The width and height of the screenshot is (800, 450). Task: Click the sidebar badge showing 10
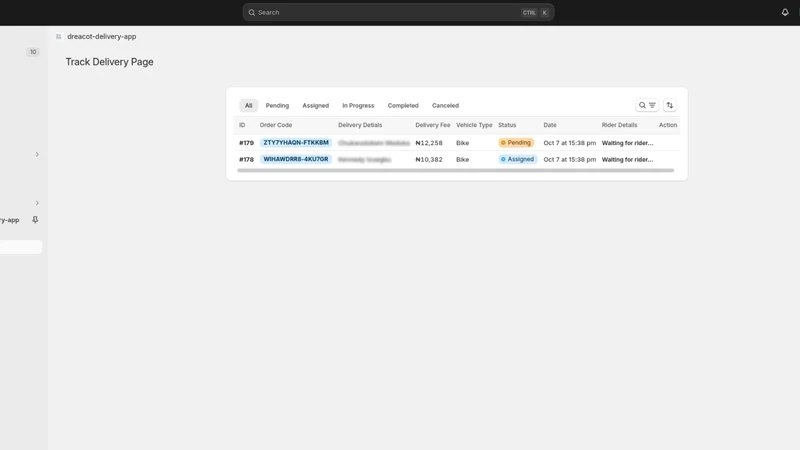point(33,52)
